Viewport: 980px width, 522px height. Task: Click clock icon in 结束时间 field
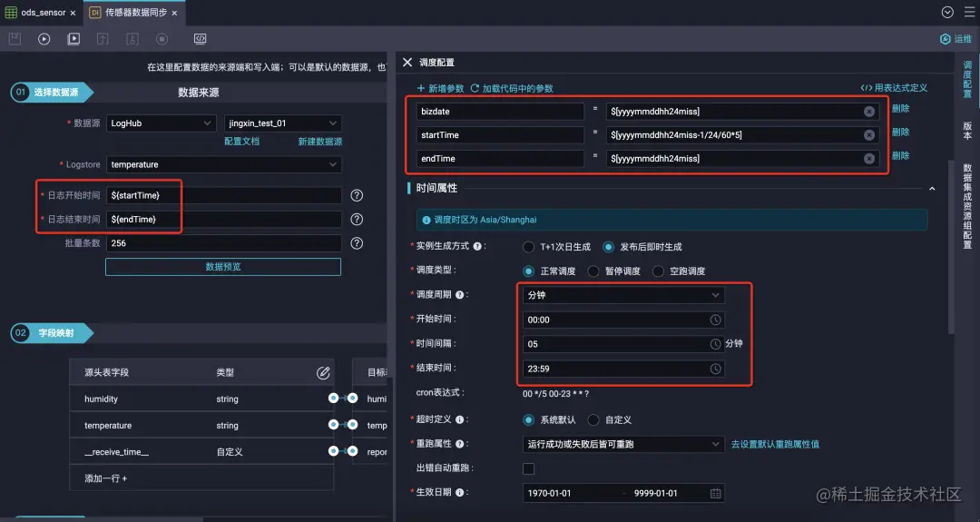(x=715, y=369)
